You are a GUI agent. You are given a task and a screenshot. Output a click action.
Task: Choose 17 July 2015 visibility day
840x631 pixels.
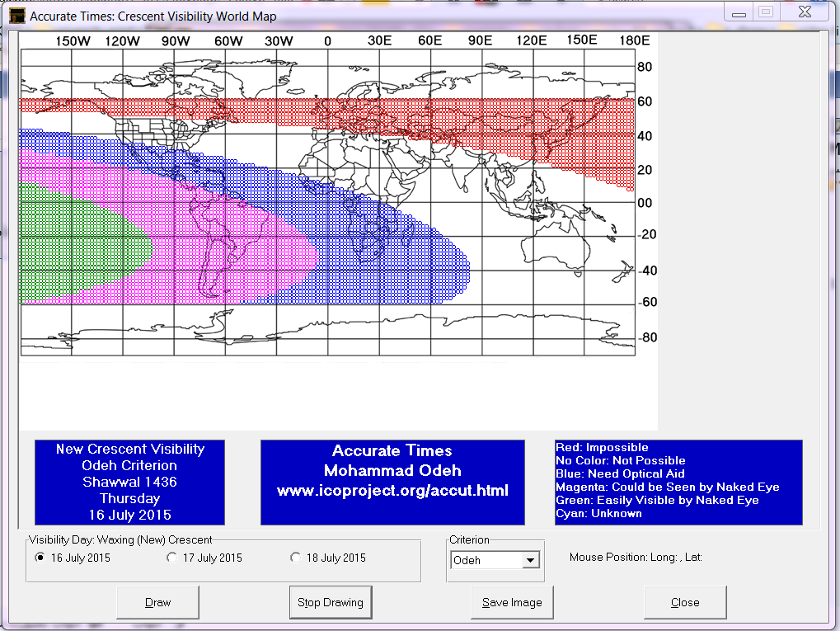[172, 558]
